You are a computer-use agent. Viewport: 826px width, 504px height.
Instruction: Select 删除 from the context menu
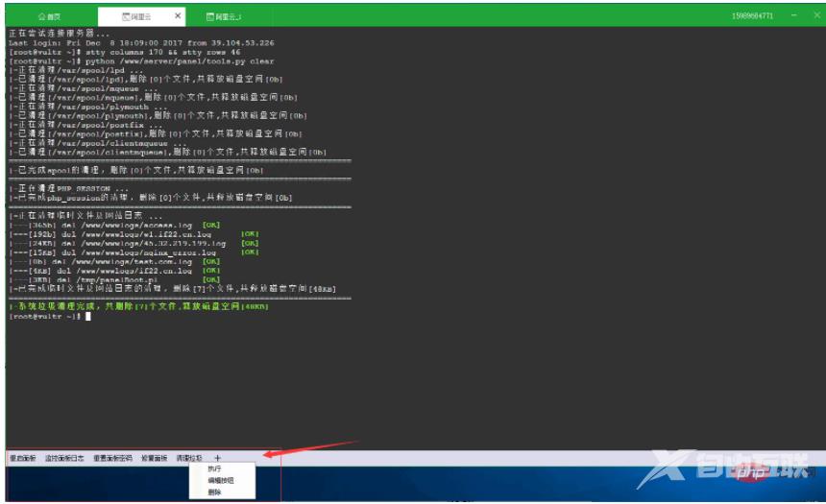tap(214, 492)
